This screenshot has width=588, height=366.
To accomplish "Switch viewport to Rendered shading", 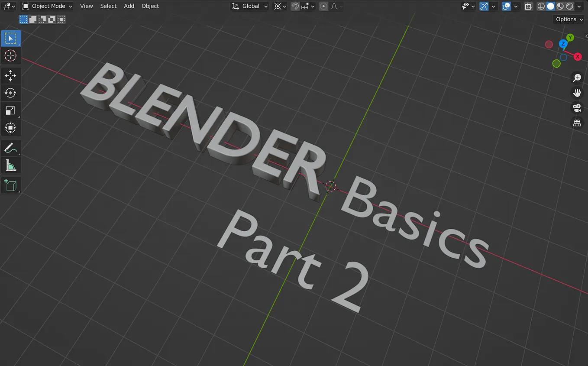I will click(569, 6).
